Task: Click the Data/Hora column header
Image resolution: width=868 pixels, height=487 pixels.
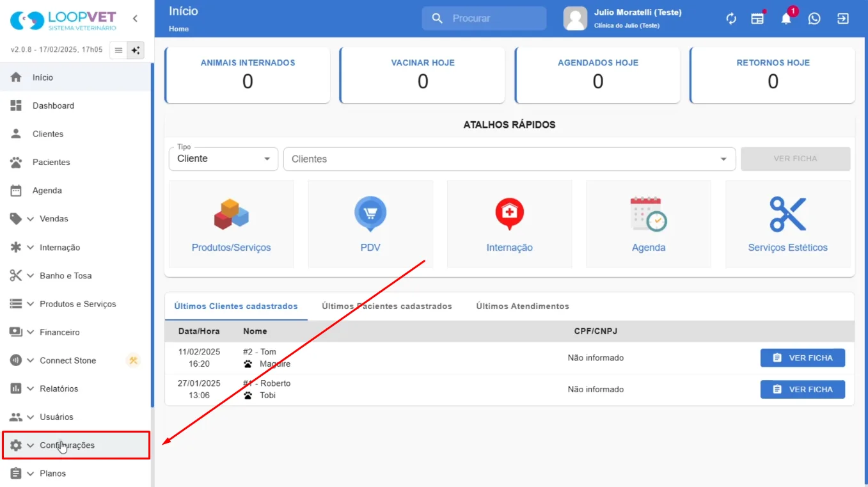Action: click(x=200, y=331)
